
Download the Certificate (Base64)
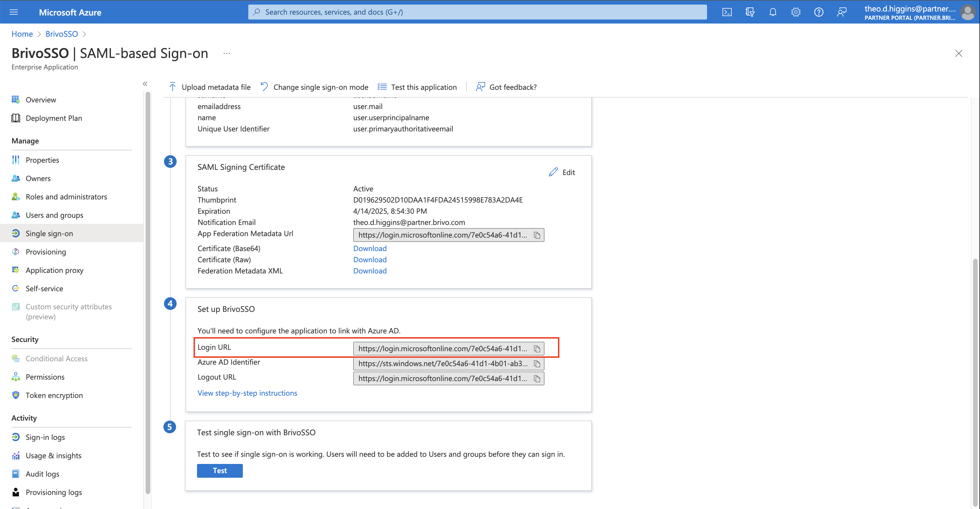tap(370, 248)
